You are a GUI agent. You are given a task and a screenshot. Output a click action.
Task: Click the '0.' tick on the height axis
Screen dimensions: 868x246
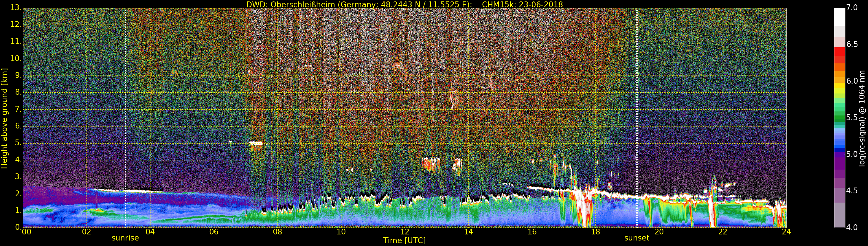click(x=18, y=227)
